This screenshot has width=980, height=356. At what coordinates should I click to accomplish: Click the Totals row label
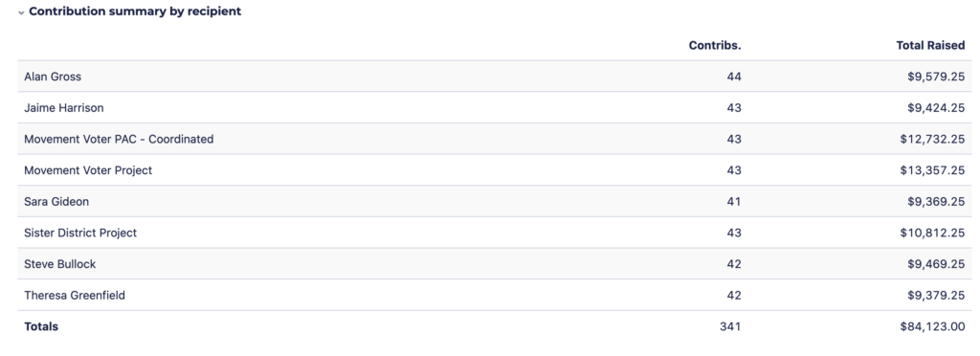click(41, 326)
